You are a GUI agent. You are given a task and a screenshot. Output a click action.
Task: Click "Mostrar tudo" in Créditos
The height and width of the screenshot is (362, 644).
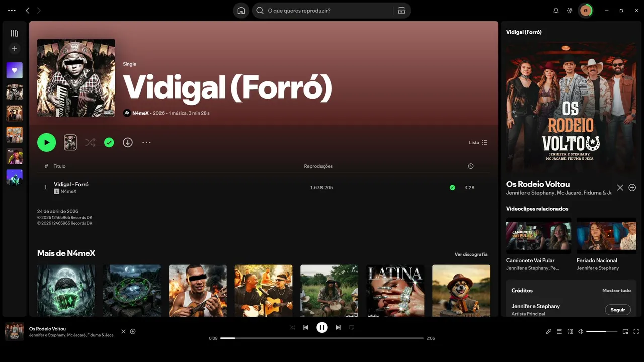[616, 291]
